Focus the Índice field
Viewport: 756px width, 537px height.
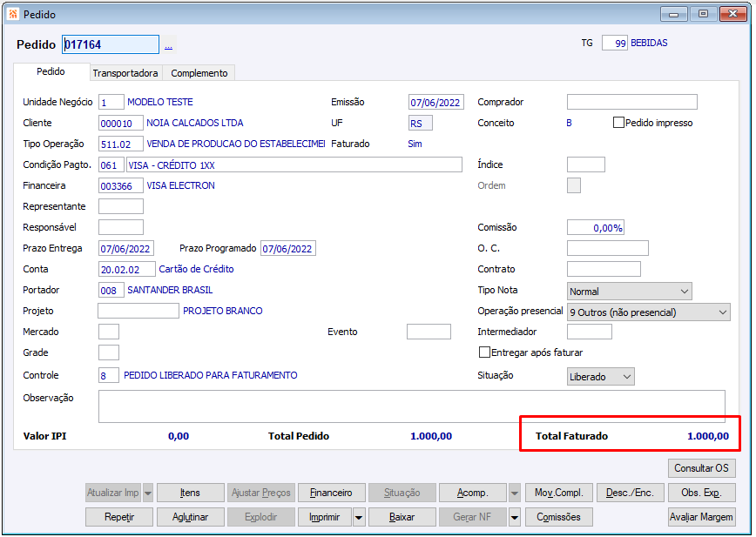(586, 164)
